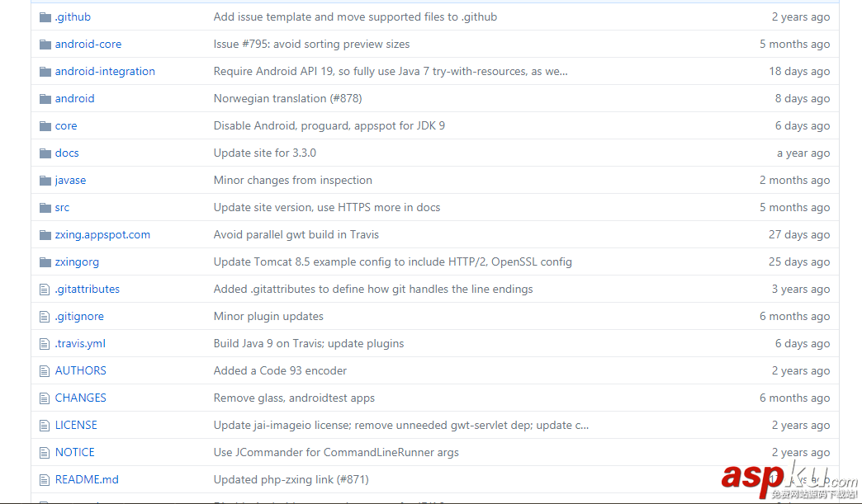Viewport: 862px width, 504px height.
Task: Click the folder icon beside javase
Action: pyautogui.click(x=45, y=181)
